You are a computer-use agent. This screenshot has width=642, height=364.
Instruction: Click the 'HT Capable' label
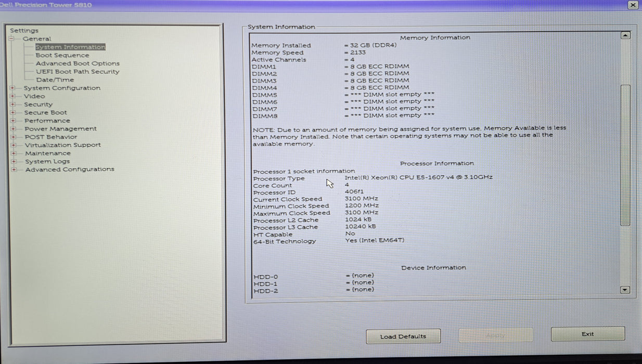[x=273, y=235]
